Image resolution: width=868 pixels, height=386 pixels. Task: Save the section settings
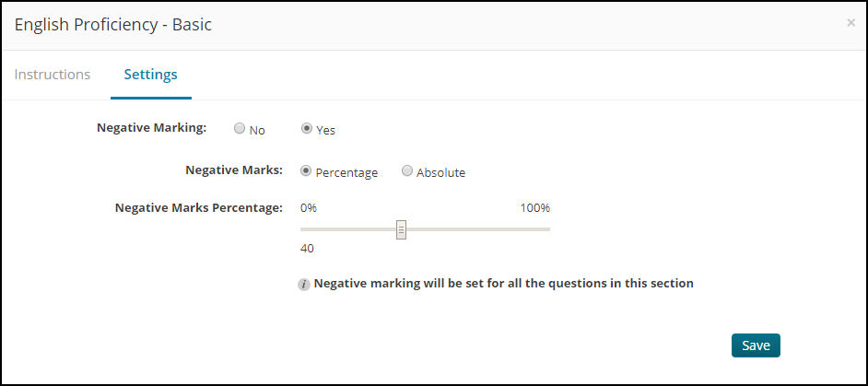(x=756, y=345)
